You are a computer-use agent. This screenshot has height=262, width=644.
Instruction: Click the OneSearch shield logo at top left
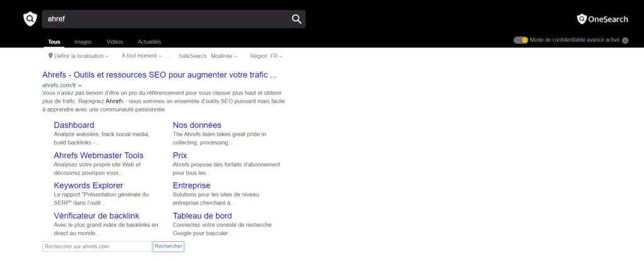point(30,19)
